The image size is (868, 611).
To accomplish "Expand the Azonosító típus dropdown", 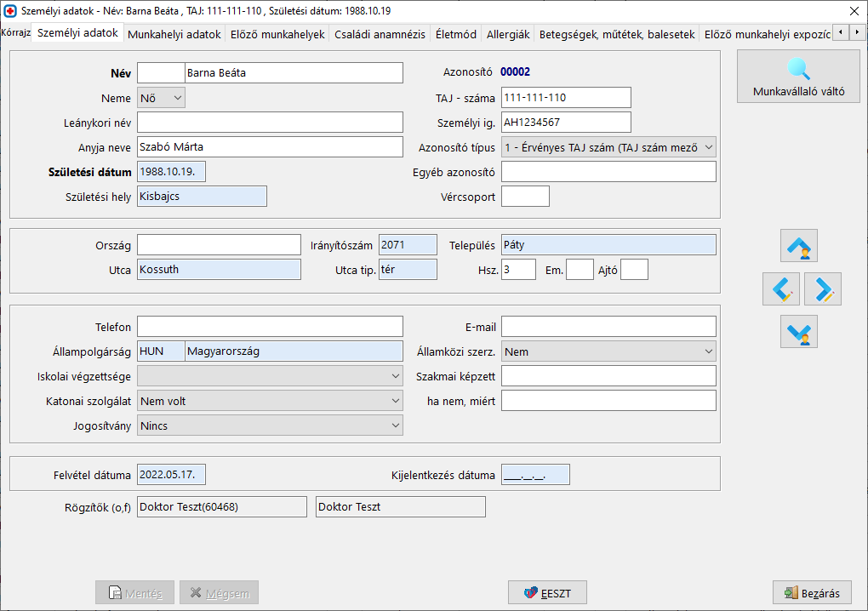I will pos(608,147).
